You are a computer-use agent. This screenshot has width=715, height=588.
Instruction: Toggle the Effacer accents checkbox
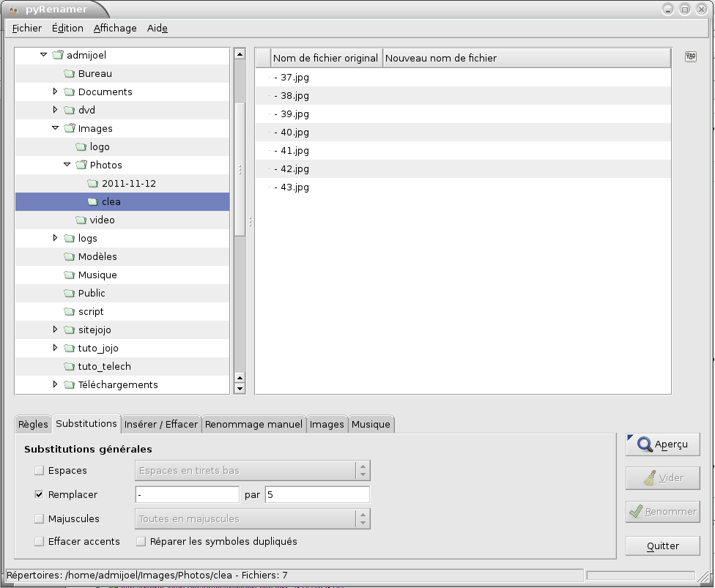tap(39, 542)
